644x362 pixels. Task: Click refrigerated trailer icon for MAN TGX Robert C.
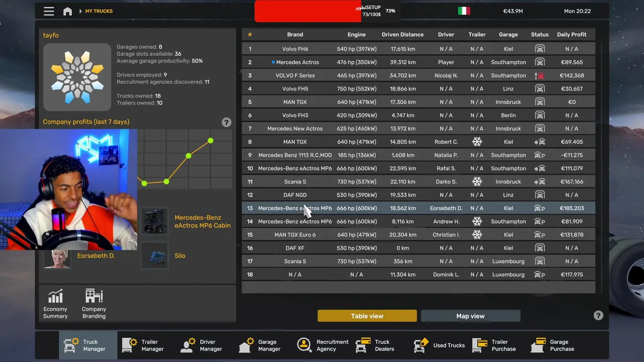[477, 142]
